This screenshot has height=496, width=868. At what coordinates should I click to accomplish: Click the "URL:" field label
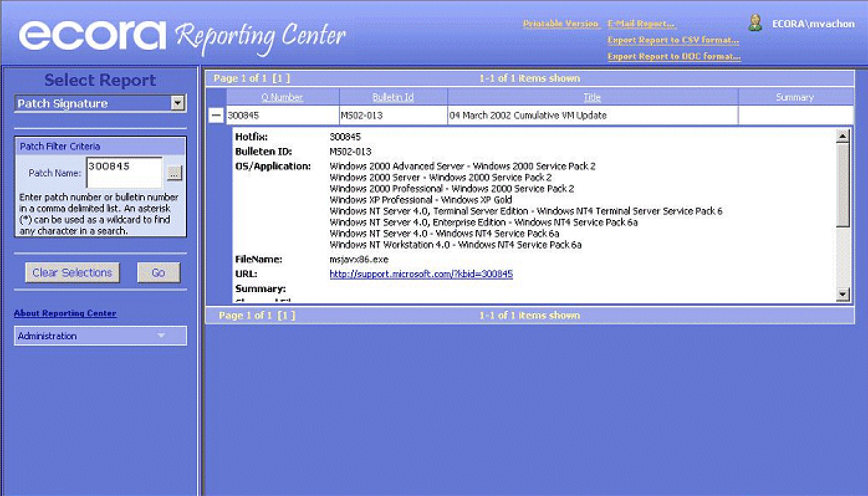pyautogui.click(x=246, y=274)
